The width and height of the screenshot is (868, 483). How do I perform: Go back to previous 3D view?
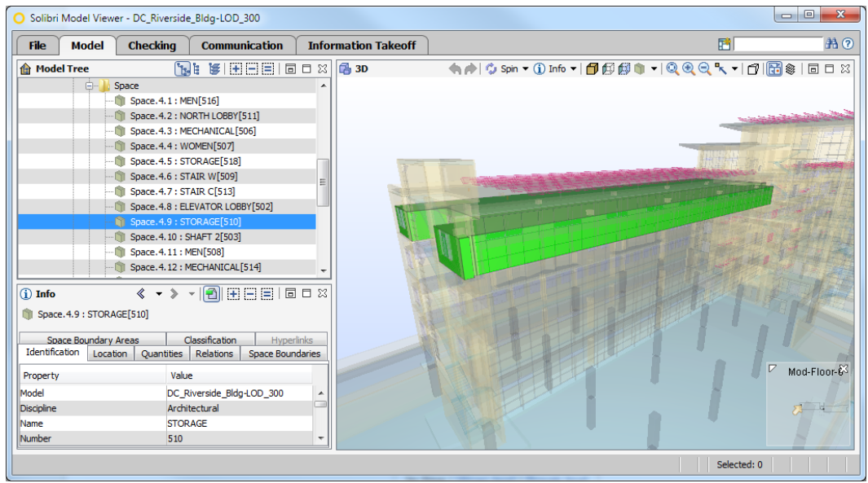455,68
